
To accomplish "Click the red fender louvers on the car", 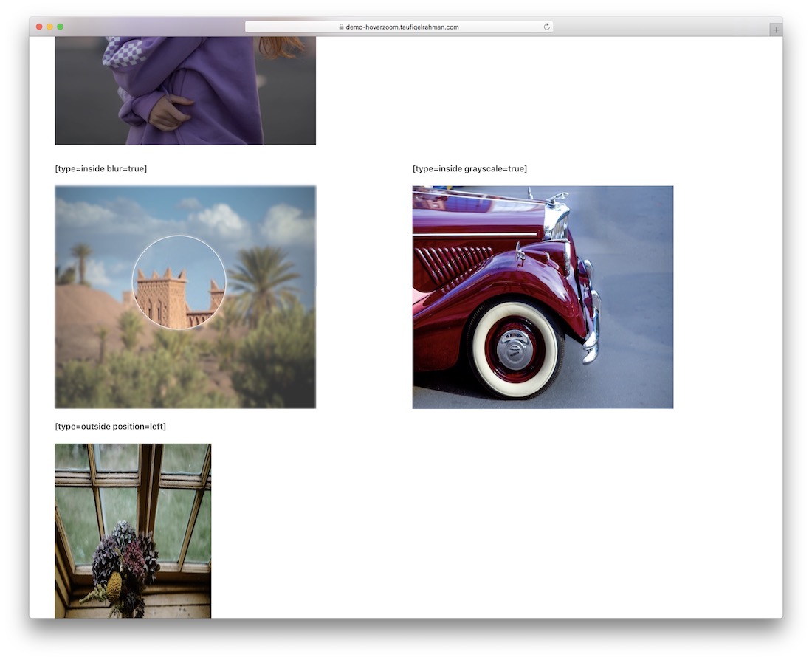I will point(450,264).
